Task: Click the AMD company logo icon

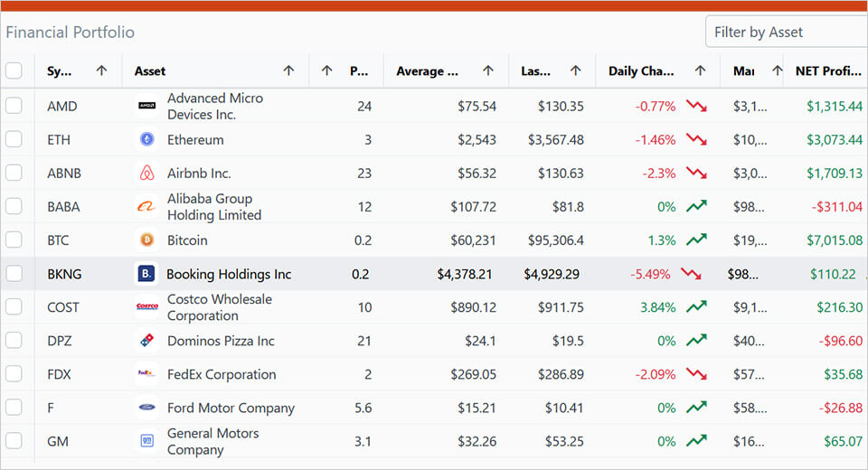Action: pyautogui.click(x=146, y=106)
